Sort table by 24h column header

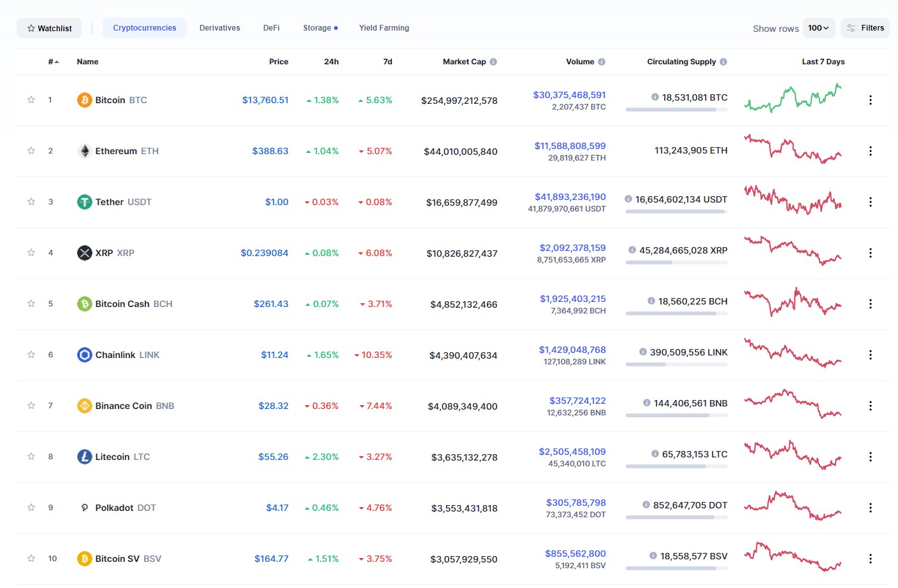click(x=331, y=62)
